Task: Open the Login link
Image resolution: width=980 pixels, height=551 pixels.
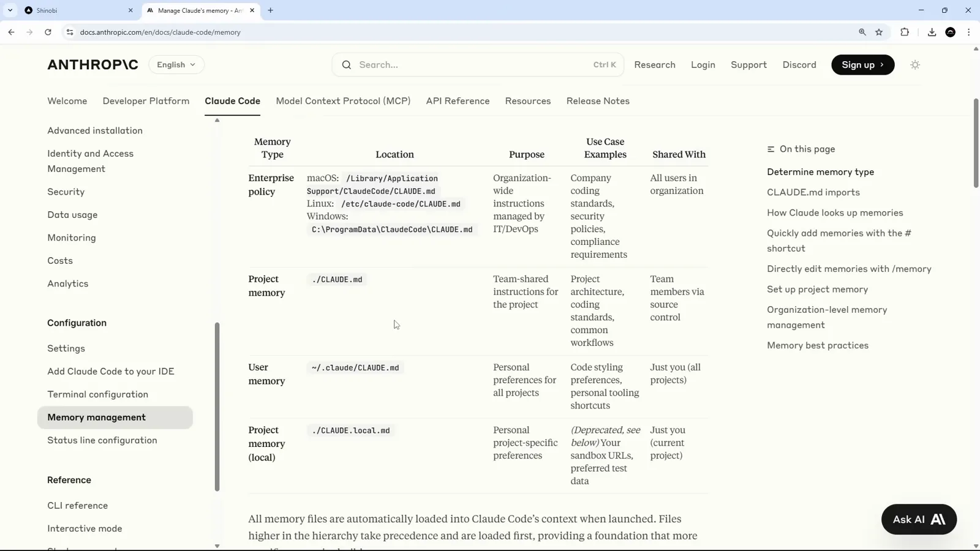Action: click(x=703, y=64)
